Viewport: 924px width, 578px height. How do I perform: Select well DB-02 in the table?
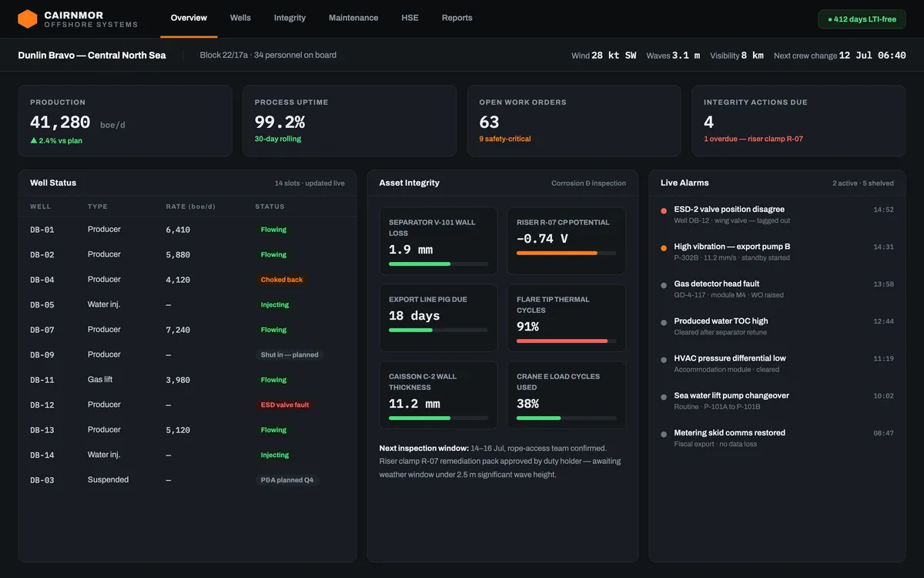point(187,254)
